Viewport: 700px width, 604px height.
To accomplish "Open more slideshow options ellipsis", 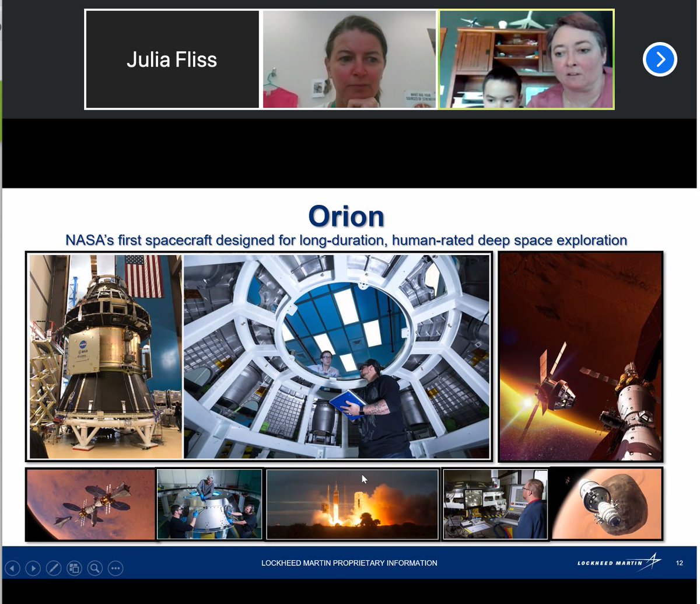I will (x=116, y=567).
